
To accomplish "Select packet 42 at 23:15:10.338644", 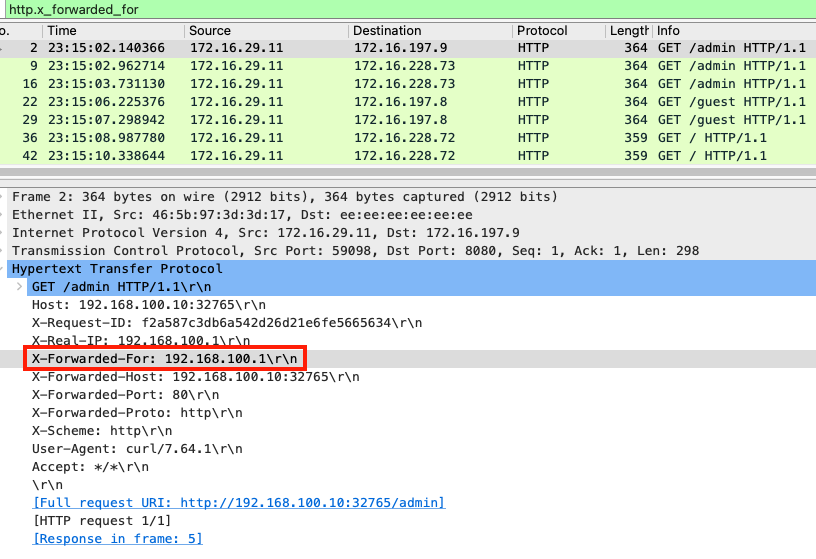I will pyautogui.click(x=408, y=156).
